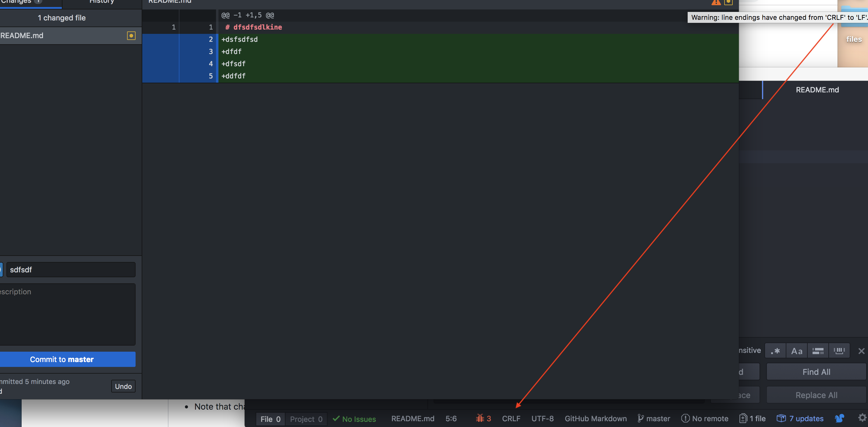Click the Undo last commit button

tap(123, 386)
